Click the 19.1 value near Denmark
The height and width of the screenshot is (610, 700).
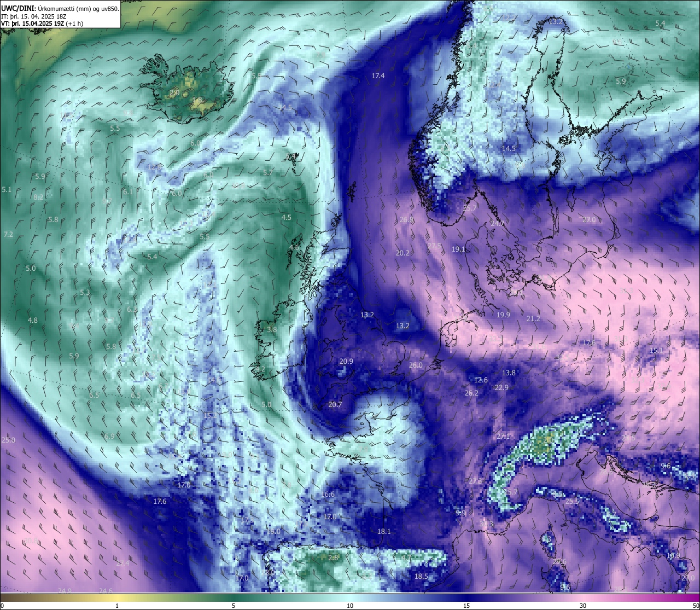click(458, 249)
